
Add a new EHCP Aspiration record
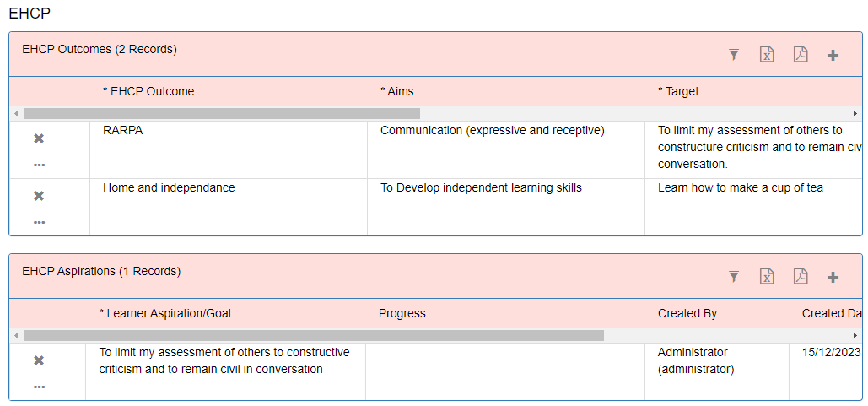833,278
